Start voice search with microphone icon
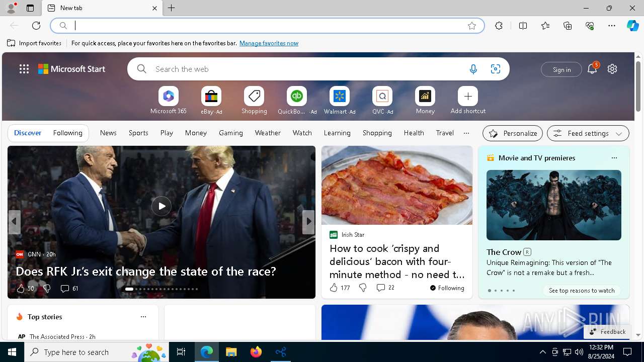 click(473, 69)
